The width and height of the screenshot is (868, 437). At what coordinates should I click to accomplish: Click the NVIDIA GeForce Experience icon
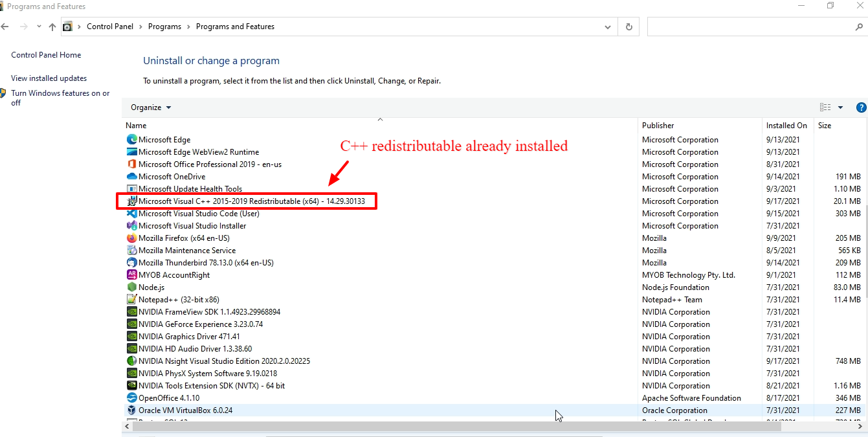coord(132,324)
